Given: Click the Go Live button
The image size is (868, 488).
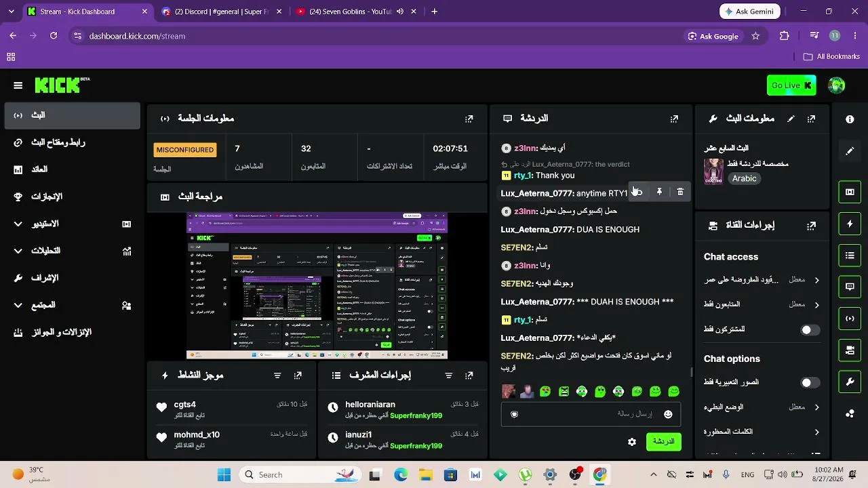Looking at the screenshot, I should pyautogui.click(x=791, y=85).
